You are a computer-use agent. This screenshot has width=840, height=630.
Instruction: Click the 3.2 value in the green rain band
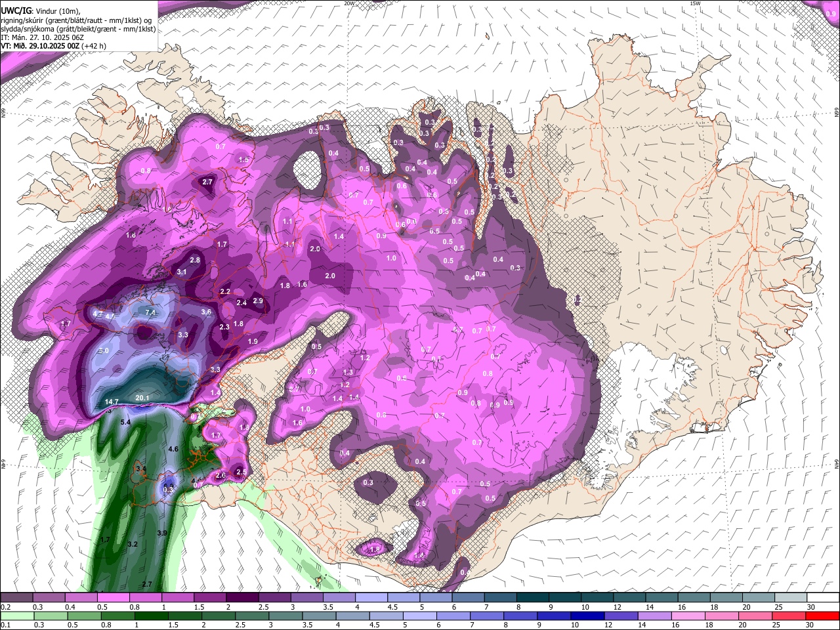[133, 544]
